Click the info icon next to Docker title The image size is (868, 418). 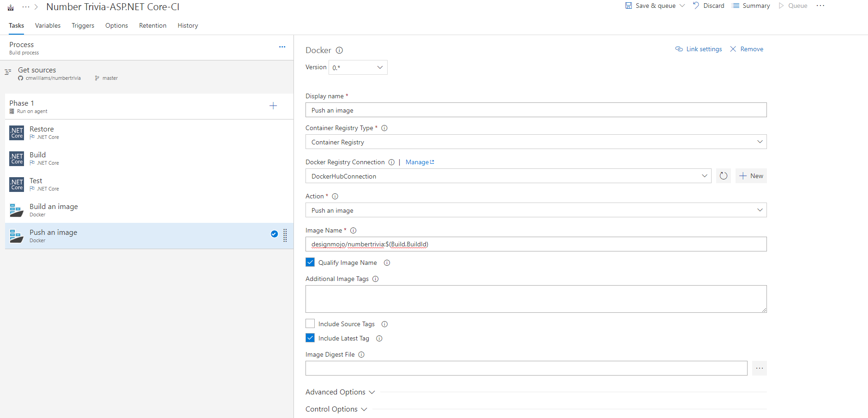pos(339,50)
